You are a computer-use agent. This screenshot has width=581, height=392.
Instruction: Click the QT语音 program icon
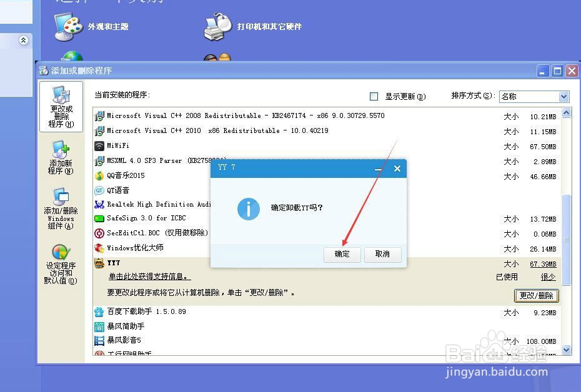99,190
